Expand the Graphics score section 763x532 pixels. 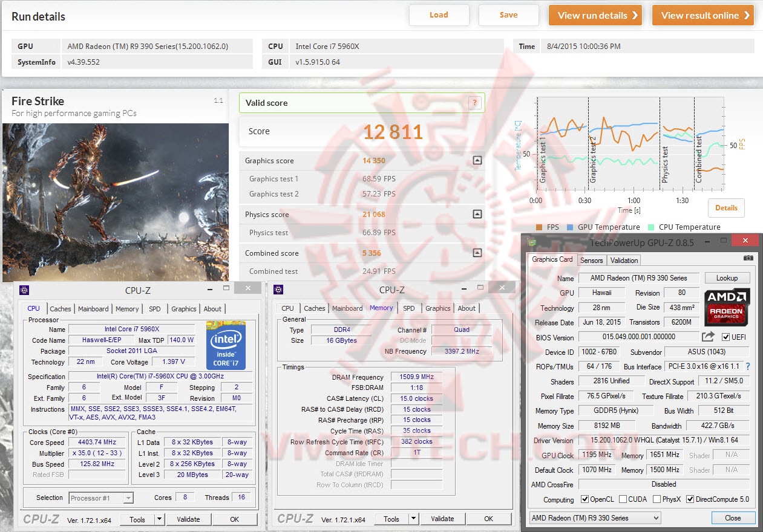point(477,161)
